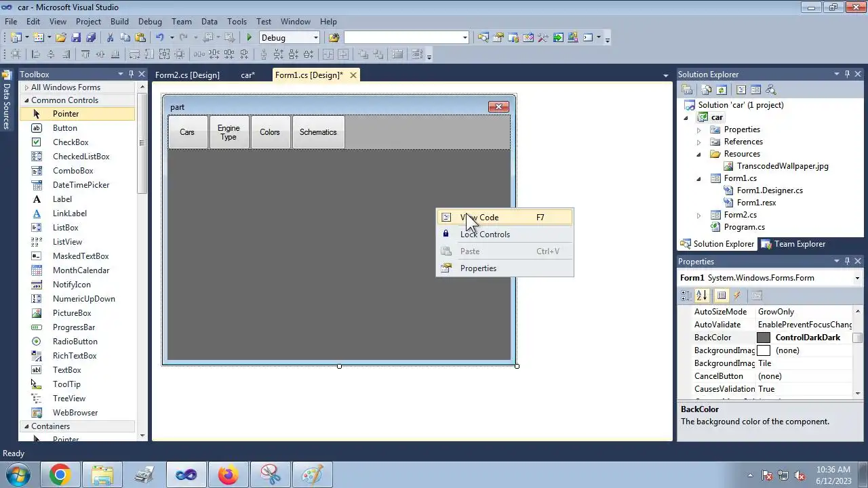Close the Form1.cs [Design] tab
Viewport: 868px width, 488px height.
[x=353, y=75]
